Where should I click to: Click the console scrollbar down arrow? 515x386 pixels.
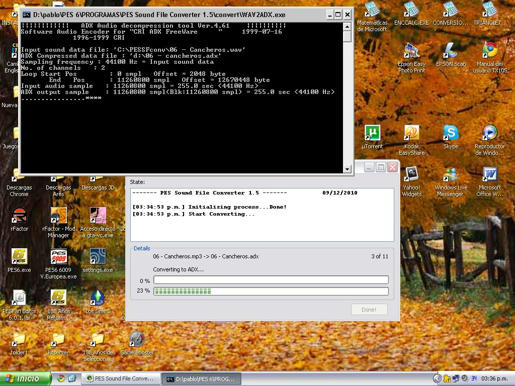click(x=347, y=169)
